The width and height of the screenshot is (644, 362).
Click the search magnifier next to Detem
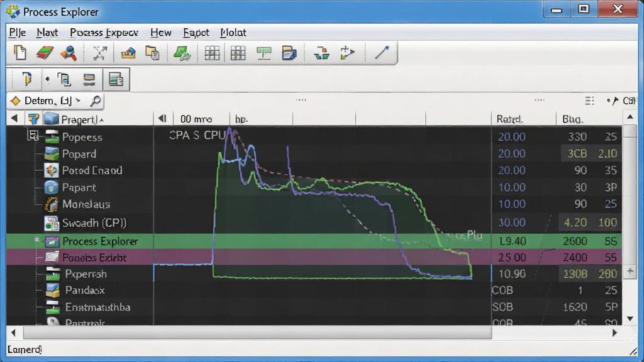pos(96,101)
